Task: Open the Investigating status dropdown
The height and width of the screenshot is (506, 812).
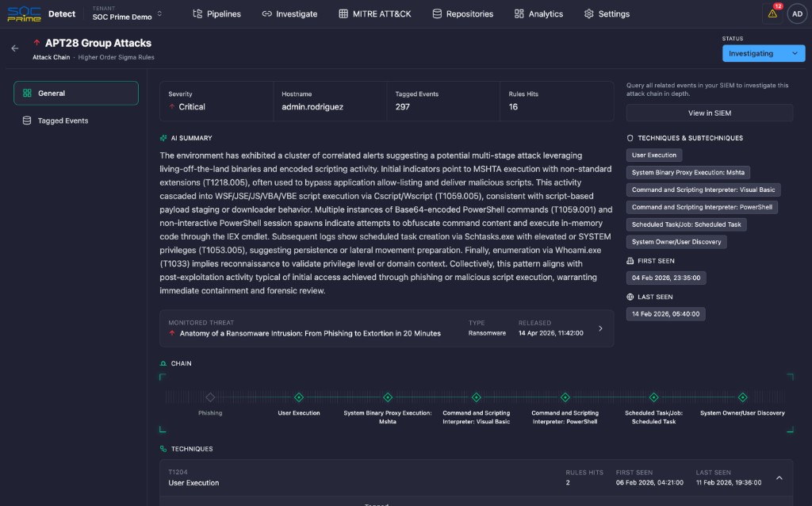Action: [764, 53]
